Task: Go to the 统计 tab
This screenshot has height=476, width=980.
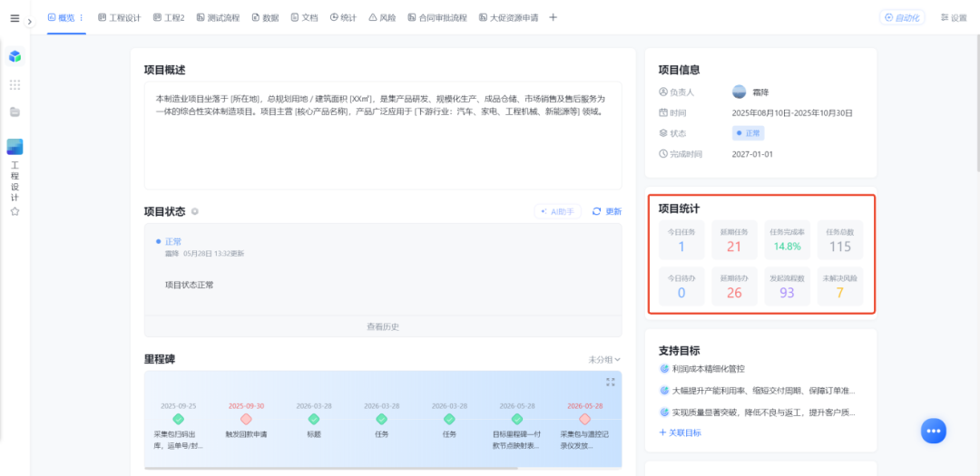Action: (x=343, y=17)
